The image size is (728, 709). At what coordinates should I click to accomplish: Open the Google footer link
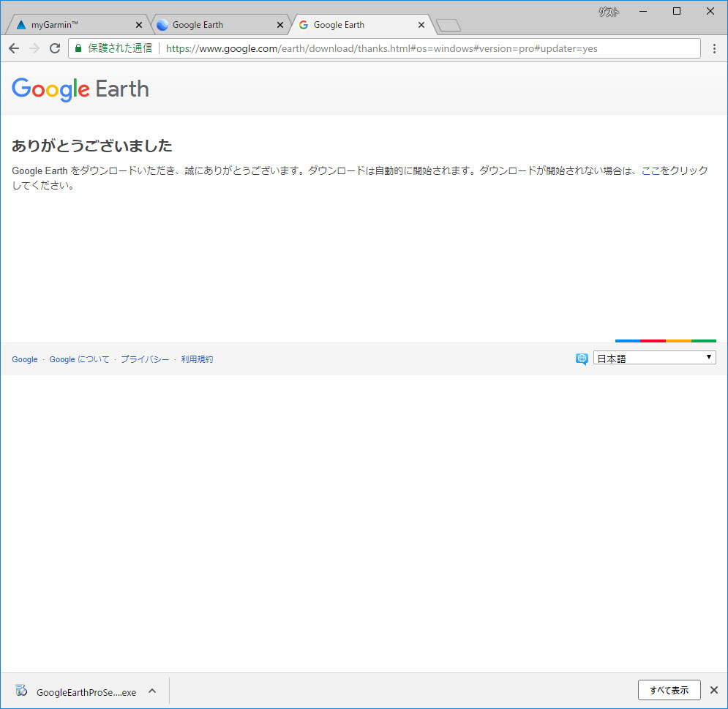pyautogui.click(x=25, y=359)
